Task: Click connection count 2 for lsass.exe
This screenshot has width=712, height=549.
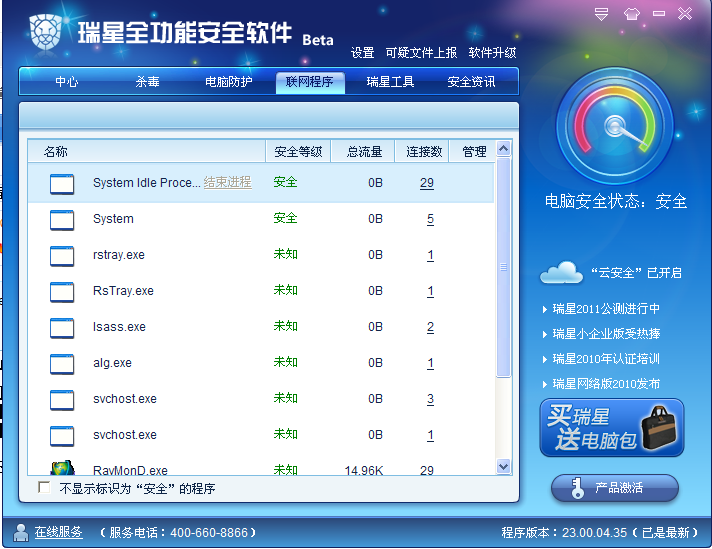Action: tap(430, 327)
